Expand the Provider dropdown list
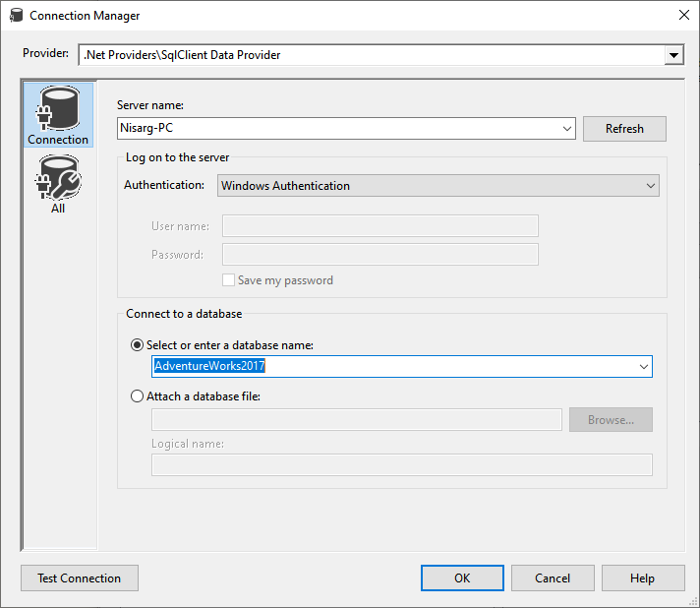700x608 pixels. [673, 55]
